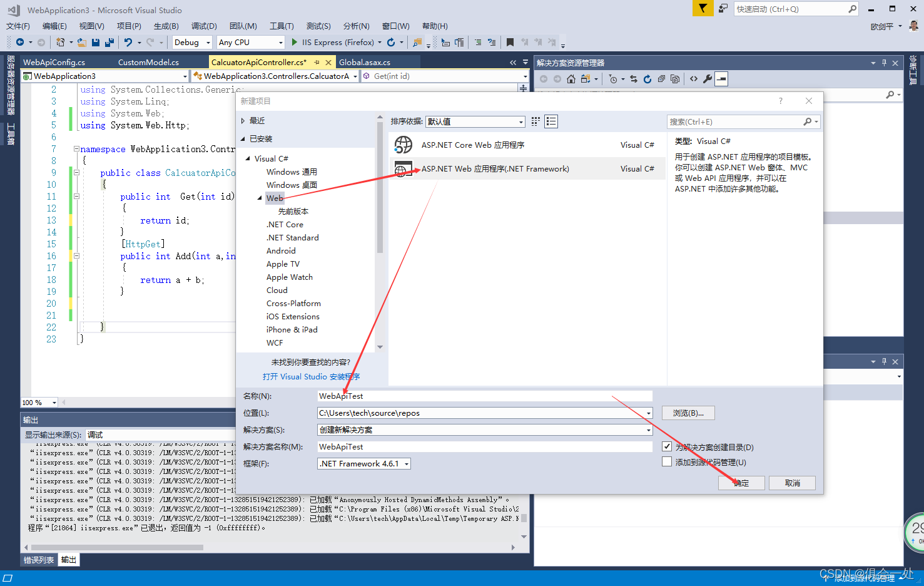Click the Undo icon on the toolbar
Viewport: 924px width, 586px height.
[x=129, y=41]
